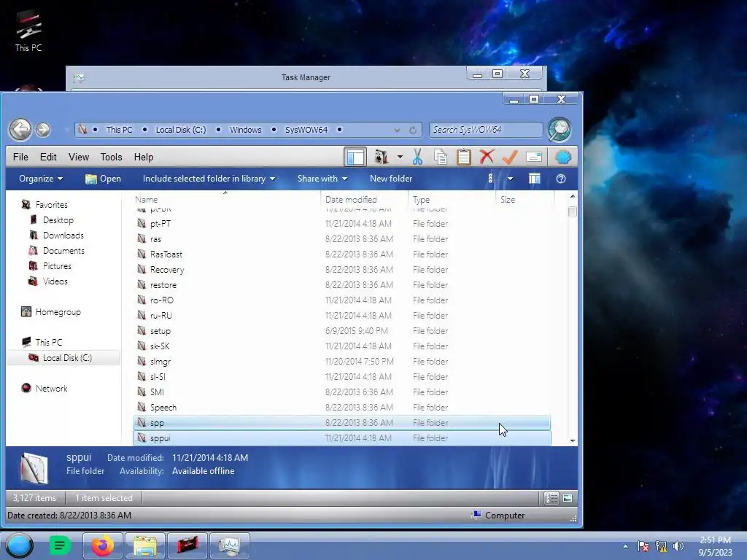Open the Tools menu
Image resolution: width=747 pixels, height=560 pixels.
[111, 157]
